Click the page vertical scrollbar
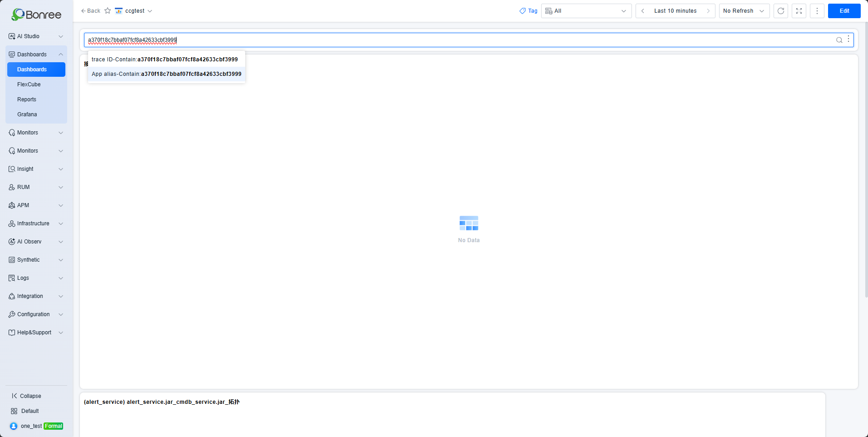The width and height of the screenshot is (868, 437). coord(866,160)
